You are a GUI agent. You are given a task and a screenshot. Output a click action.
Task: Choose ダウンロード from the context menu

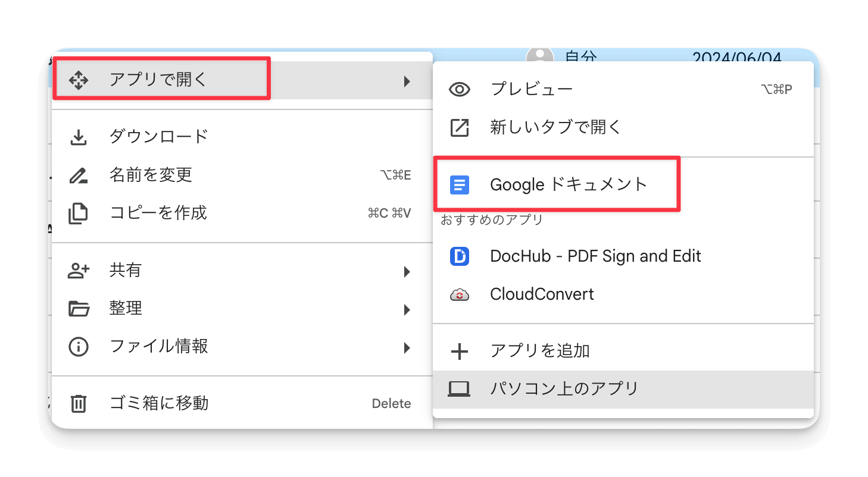(242, 137)
